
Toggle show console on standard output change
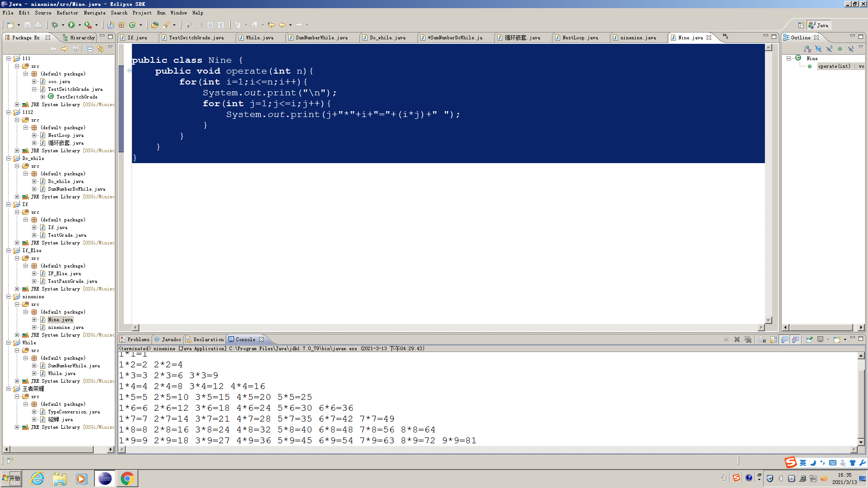pos(784,339)
